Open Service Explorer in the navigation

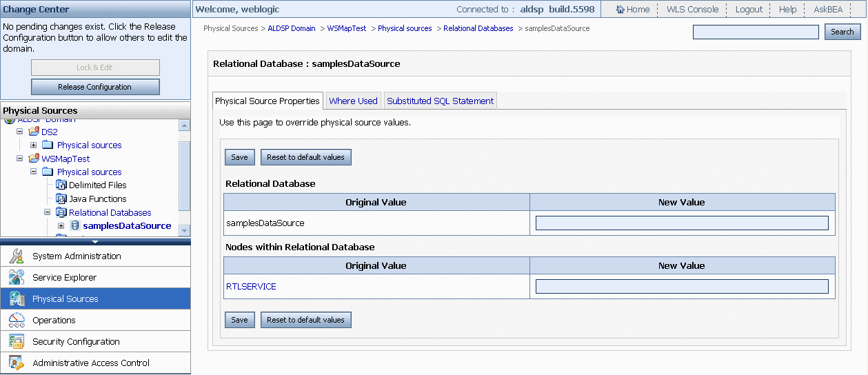coord(95,277)
